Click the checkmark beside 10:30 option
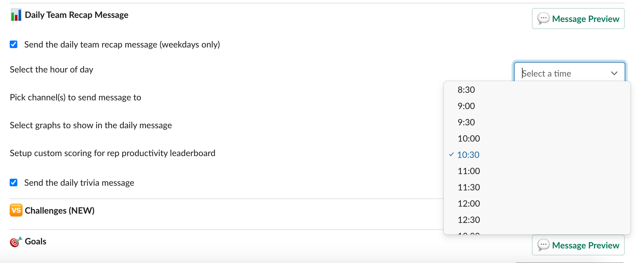This screenshot has width=644, height=263. (x=451, y=154)
